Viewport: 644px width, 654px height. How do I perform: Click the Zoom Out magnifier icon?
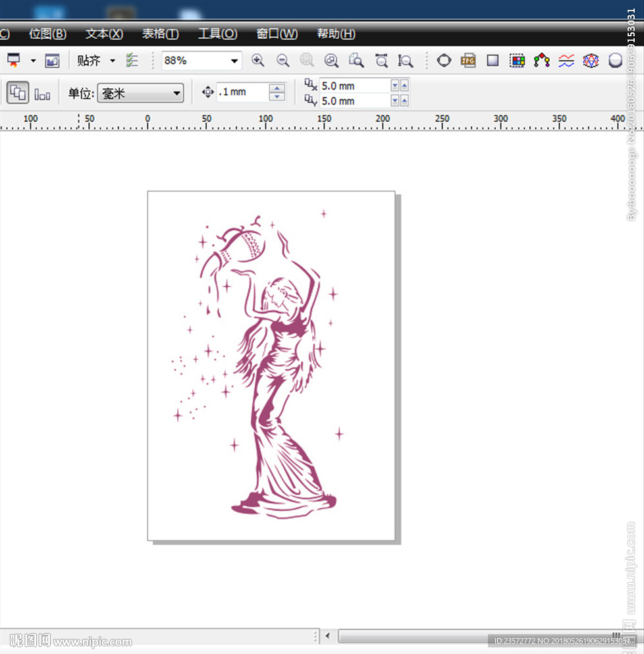(x=282, y=61)
